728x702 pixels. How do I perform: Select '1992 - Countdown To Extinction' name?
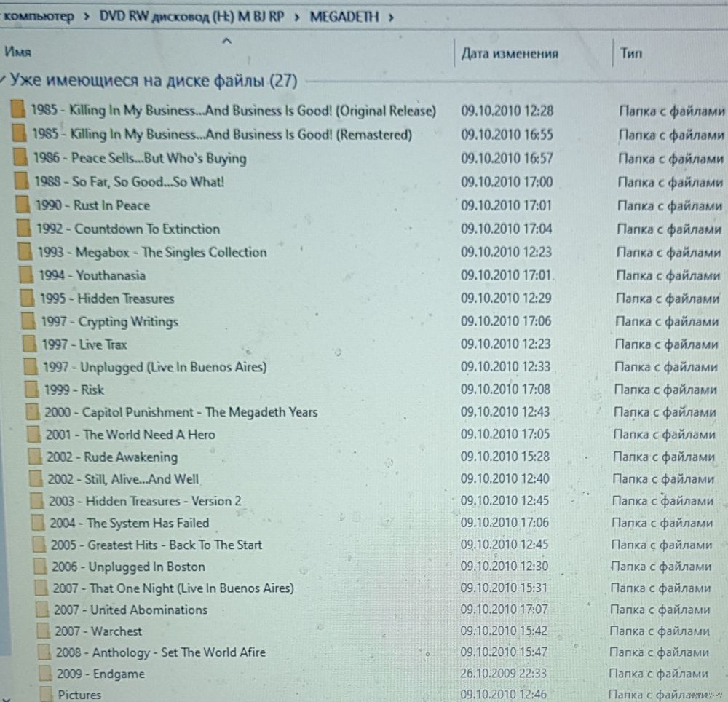click(x=129, y=229)
